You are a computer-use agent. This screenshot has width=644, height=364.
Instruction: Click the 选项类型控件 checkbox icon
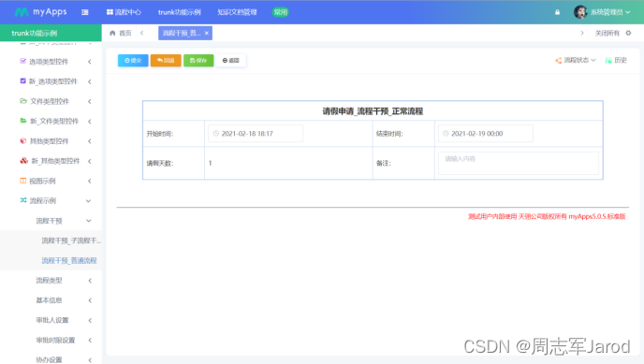click(x=23, y=61)
